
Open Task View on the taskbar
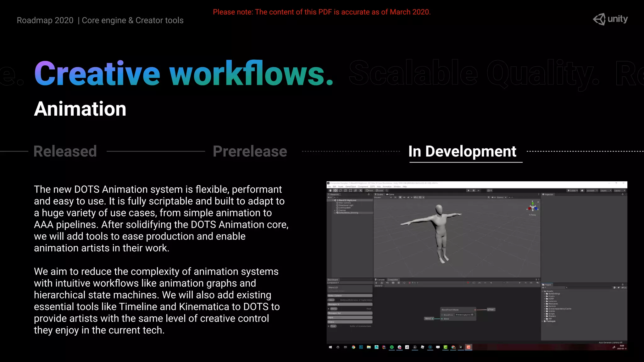pos(346,347)
